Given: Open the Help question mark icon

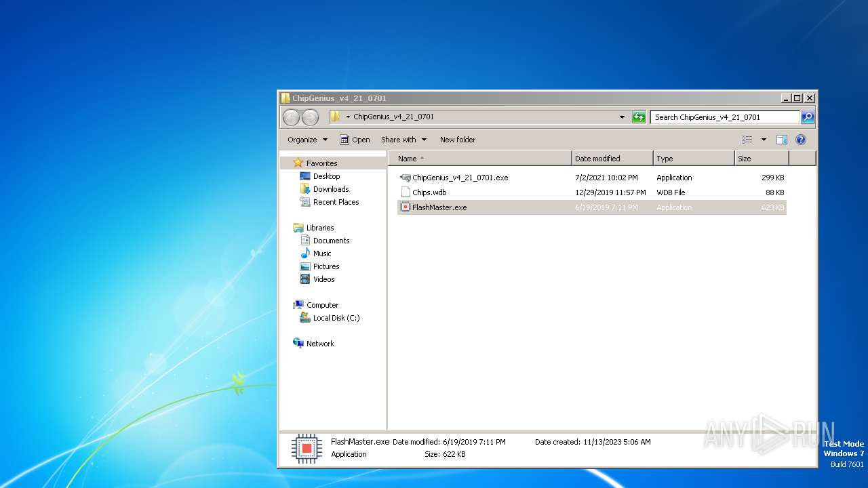Looking at the screenshot, I should tap(801, 140).
